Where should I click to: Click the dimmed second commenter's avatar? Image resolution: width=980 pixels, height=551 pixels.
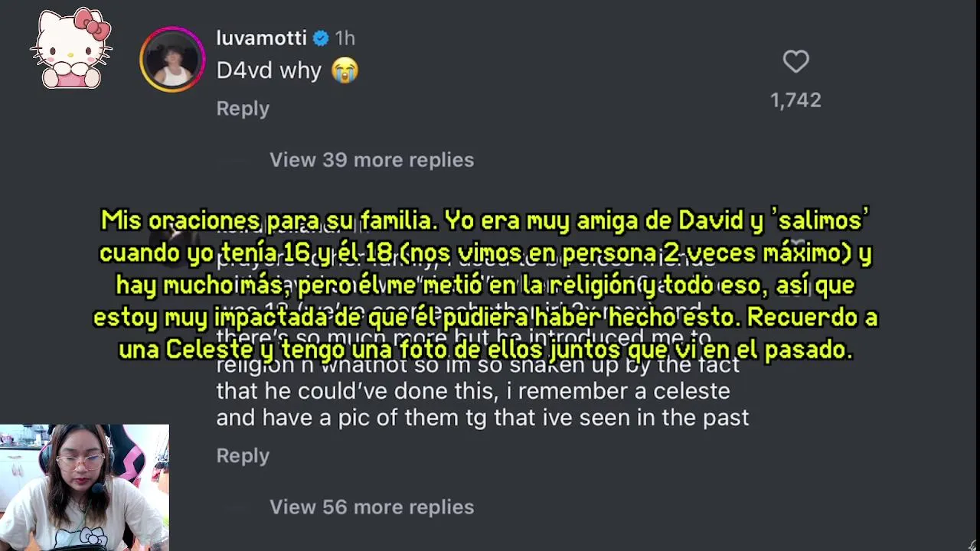pos(173,233)
